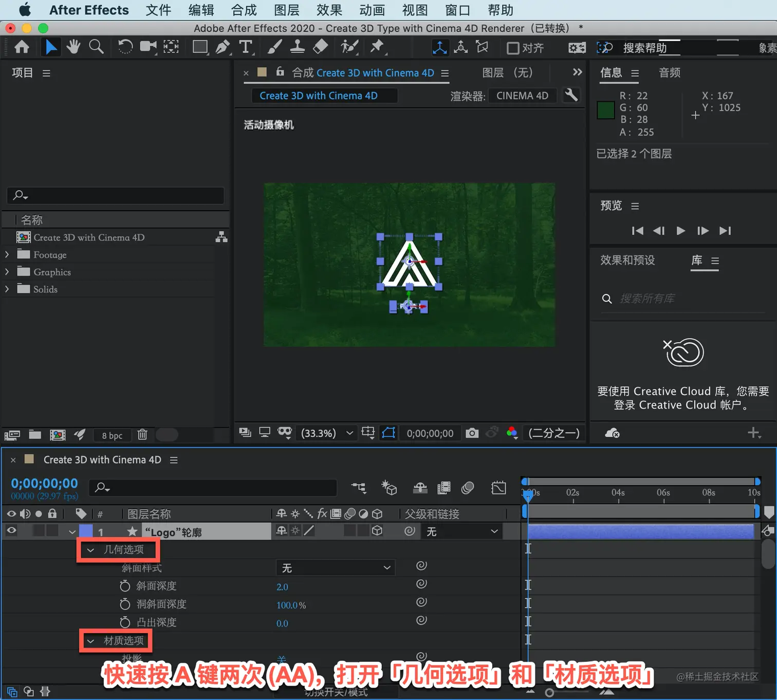777x700 pixels.
Task: Switch to the 效果和预设 tab
Action: tap(628, 260)
